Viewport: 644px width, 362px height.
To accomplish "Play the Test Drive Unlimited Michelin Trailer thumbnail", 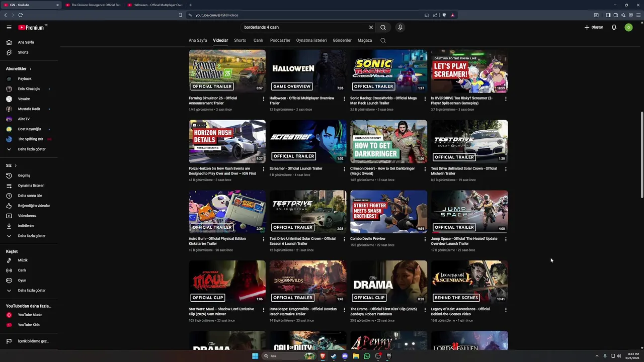I will (469, 141).
